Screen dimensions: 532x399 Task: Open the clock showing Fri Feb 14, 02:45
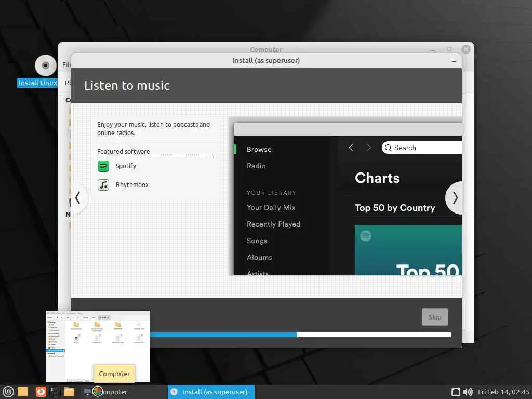tap(503, 392)
